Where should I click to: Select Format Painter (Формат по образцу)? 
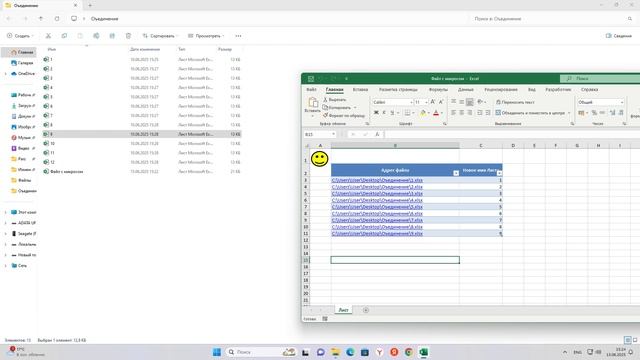344,116
